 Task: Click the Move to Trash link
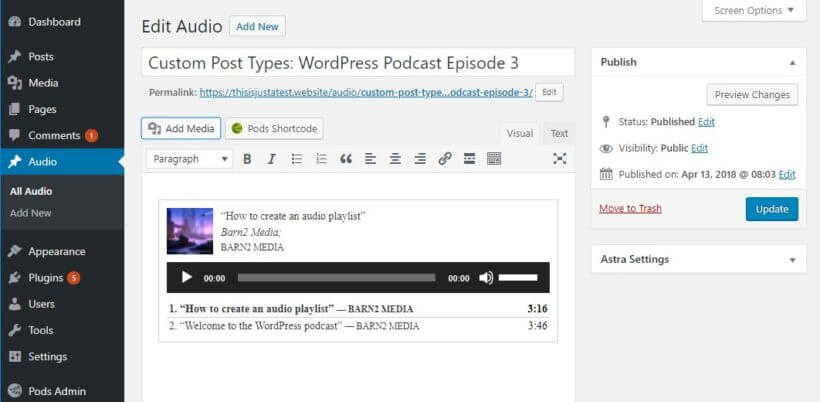(x=630, y=209)
